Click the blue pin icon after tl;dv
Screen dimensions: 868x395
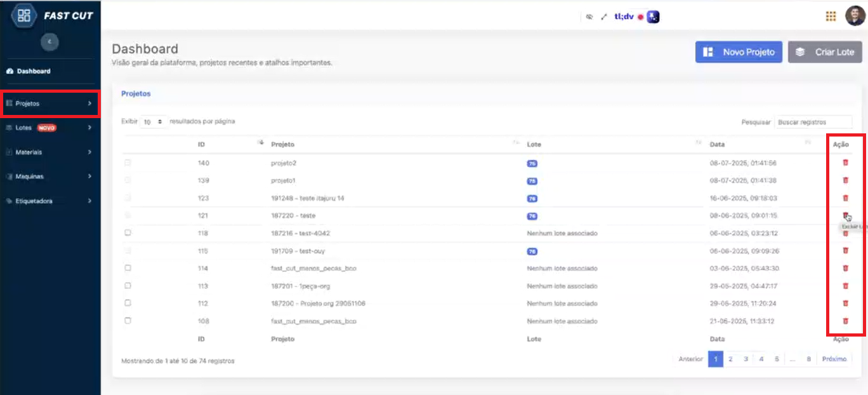coord(653,17)
